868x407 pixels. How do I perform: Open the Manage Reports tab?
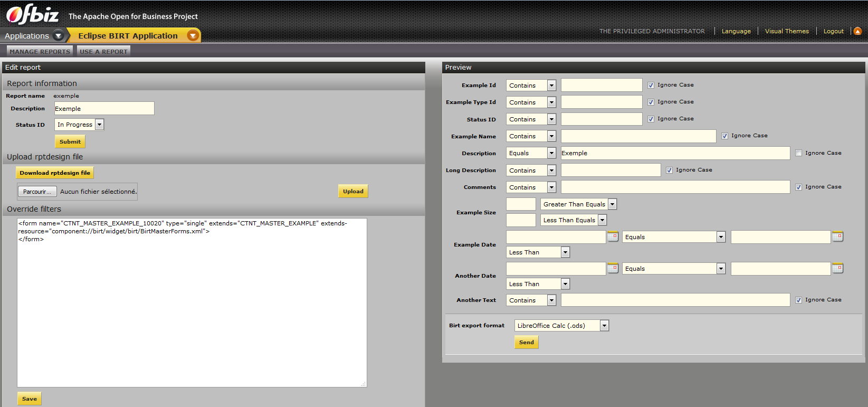tap(40, 51)
